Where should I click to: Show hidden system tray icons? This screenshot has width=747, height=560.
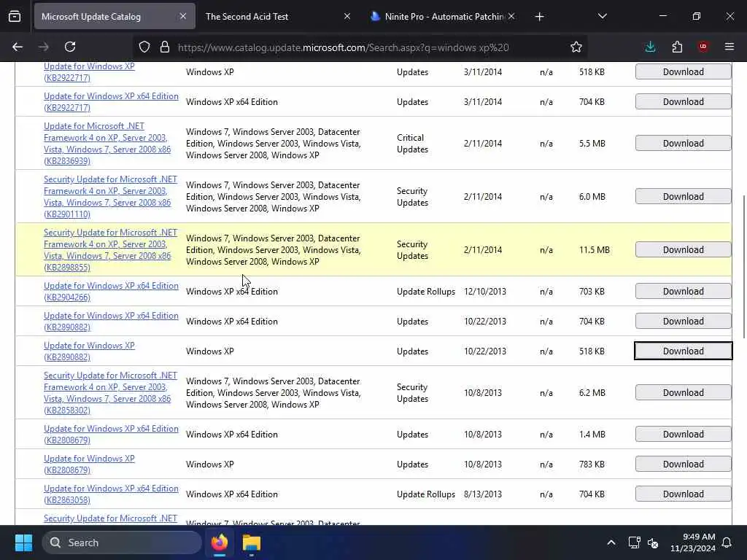[611, 542]
